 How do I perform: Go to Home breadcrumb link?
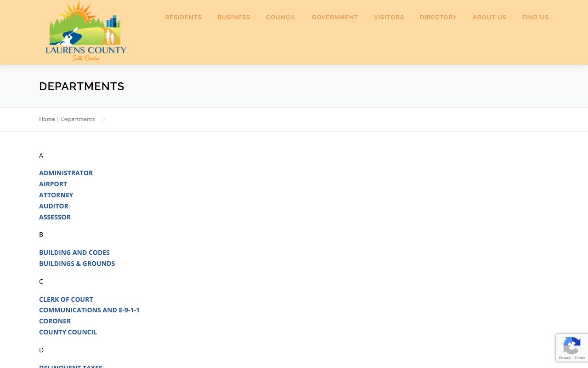pos(47,119)
